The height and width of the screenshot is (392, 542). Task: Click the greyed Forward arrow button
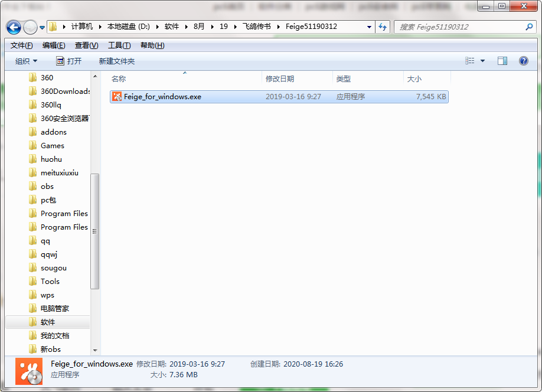pos(31,27)
